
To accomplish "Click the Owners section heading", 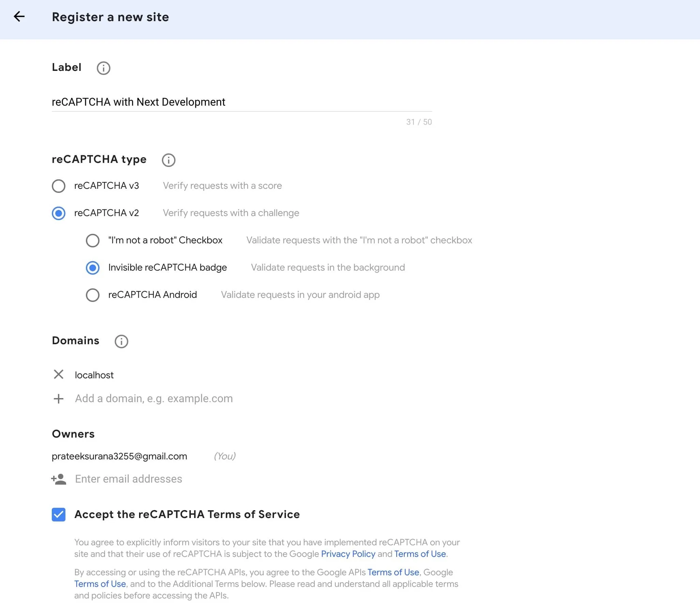I will (x=73, y=434).
